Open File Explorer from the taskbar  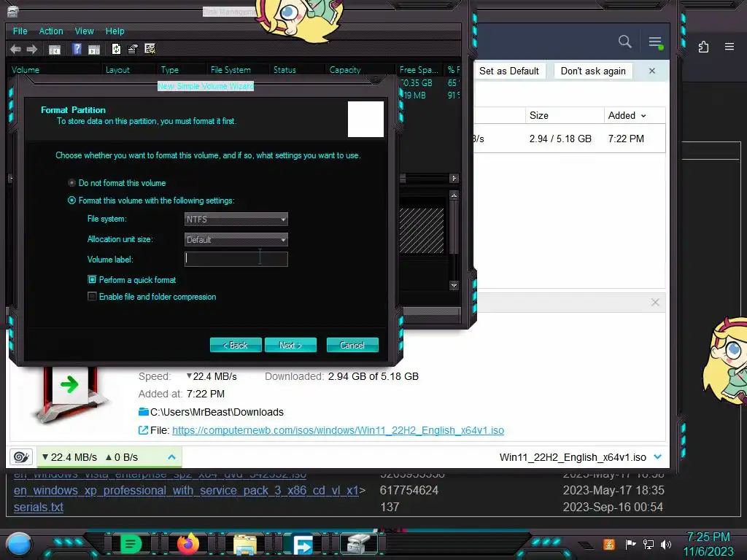point(245,545)
